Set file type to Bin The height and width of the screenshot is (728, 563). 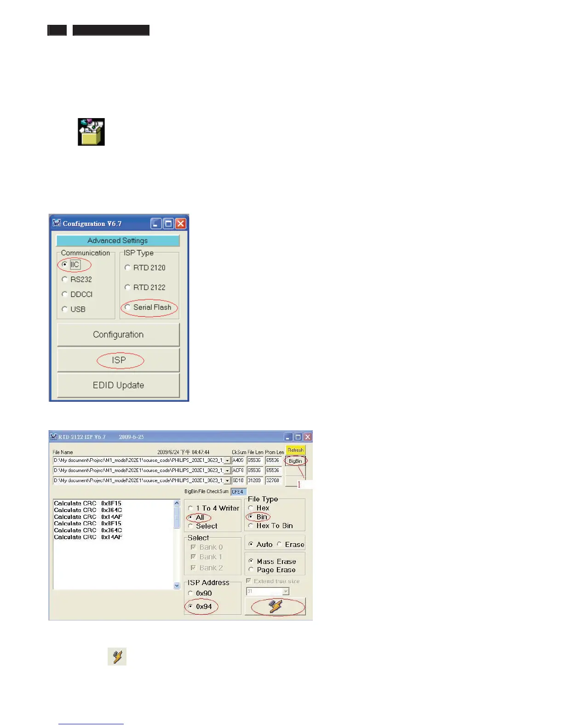click(x=258, y=517)
